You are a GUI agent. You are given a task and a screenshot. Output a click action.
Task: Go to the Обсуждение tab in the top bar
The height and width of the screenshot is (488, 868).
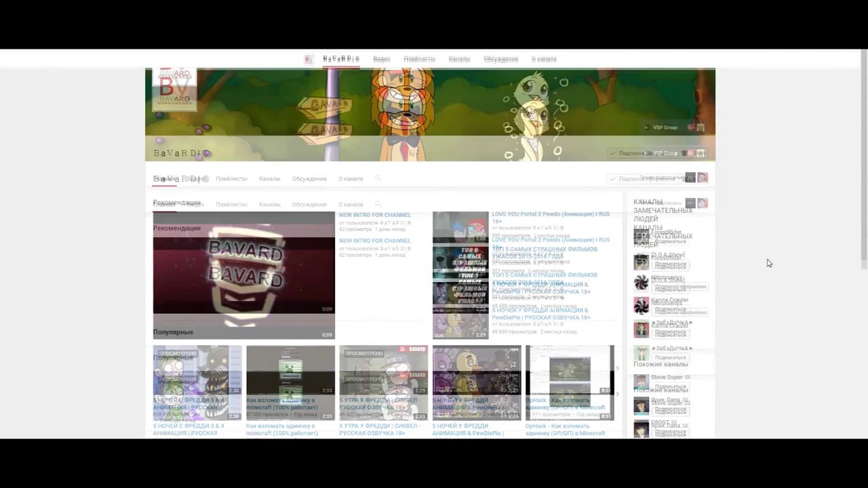coord(500,59)
